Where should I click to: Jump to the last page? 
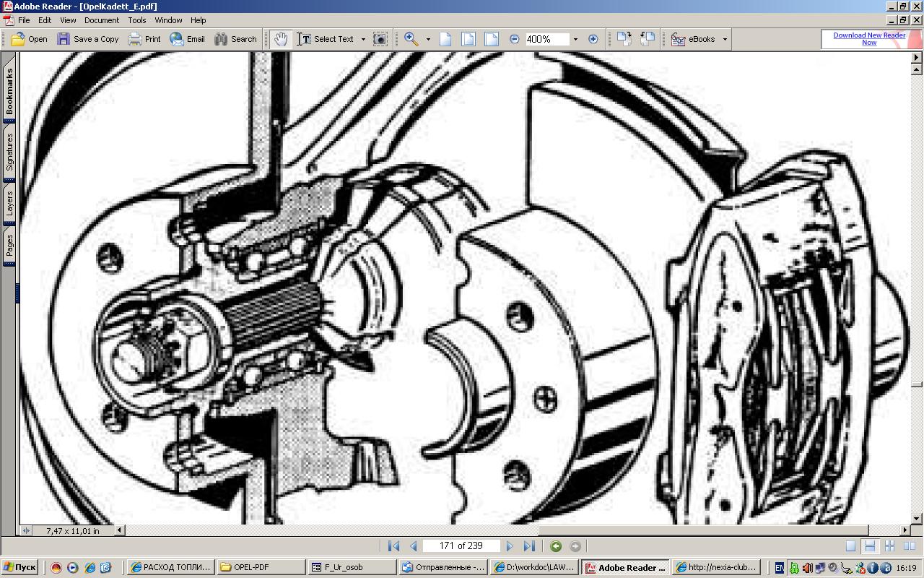click(529, 546)
